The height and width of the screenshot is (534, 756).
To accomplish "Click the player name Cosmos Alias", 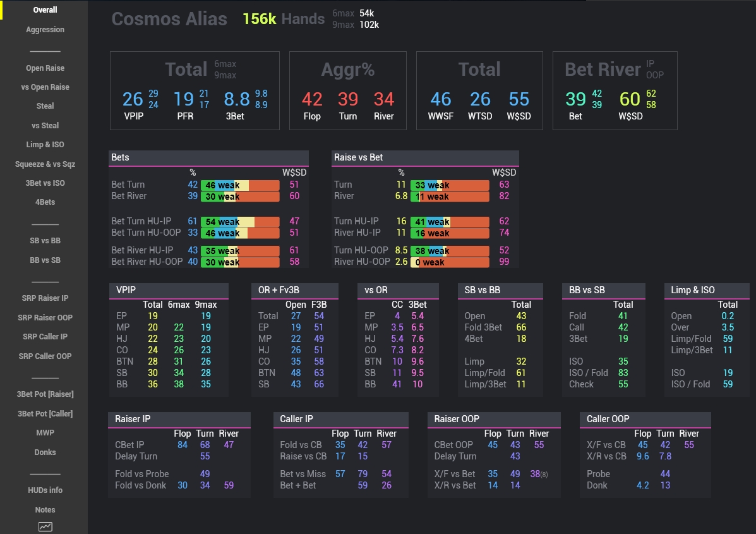I will pos(169,19).
